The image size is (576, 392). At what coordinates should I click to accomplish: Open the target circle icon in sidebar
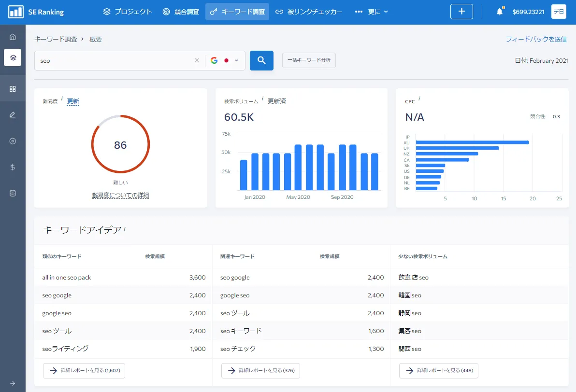(13, 141)
